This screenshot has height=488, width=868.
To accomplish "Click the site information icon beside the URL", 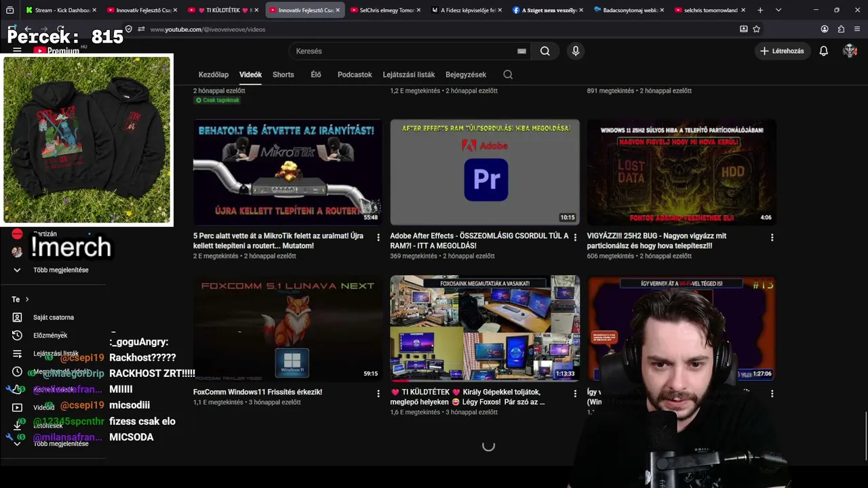I will [x=141, y=29].
